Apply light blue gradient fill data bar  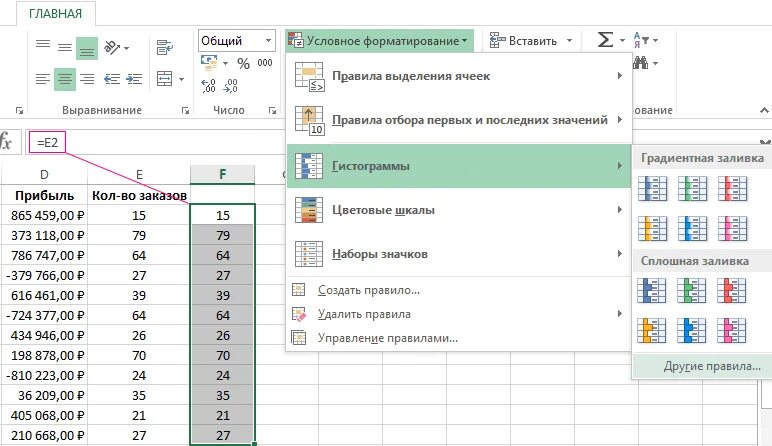tap(692, 228)
